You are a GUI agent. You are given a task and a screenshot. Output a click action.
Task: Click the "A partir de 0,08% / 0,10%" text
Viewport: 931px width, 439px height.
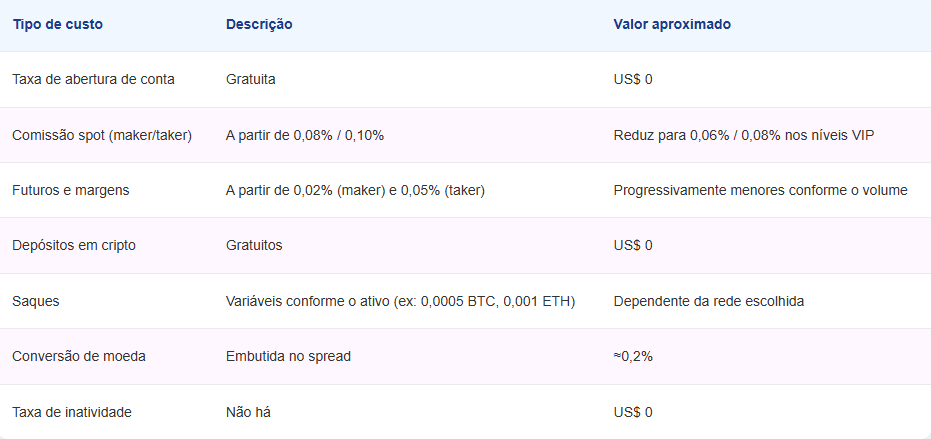[x=305, y=135]
